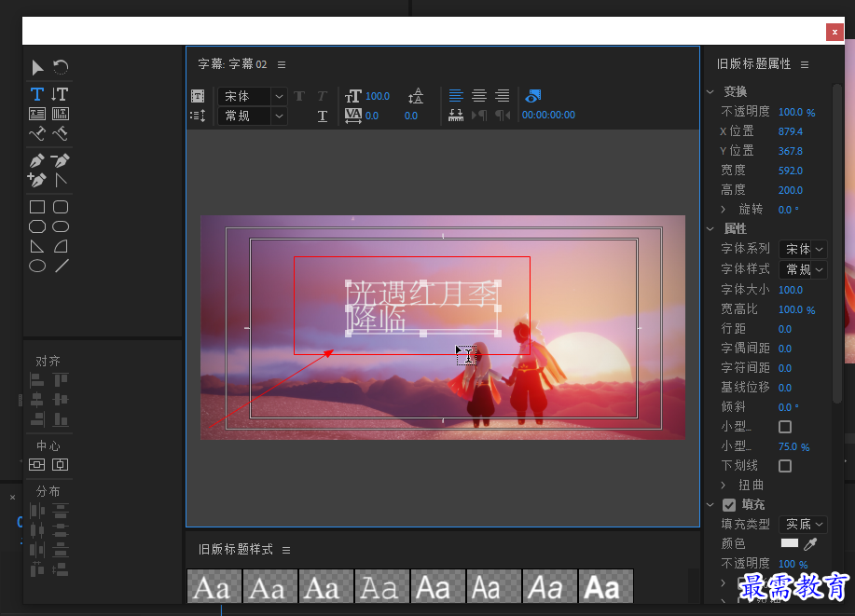Center align text in title toolbar
The image size is (855, 616).
click(479, 96)
